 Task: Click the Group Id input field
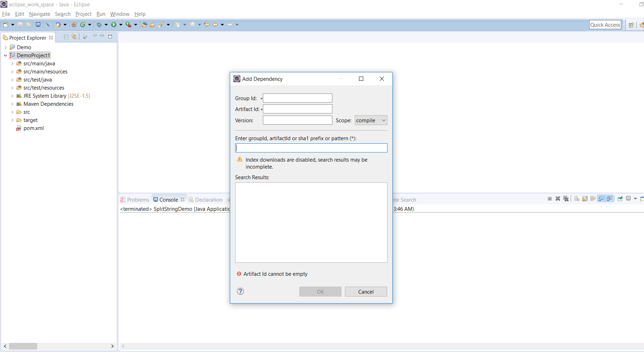pyautogui.click(x=297, y=98)
